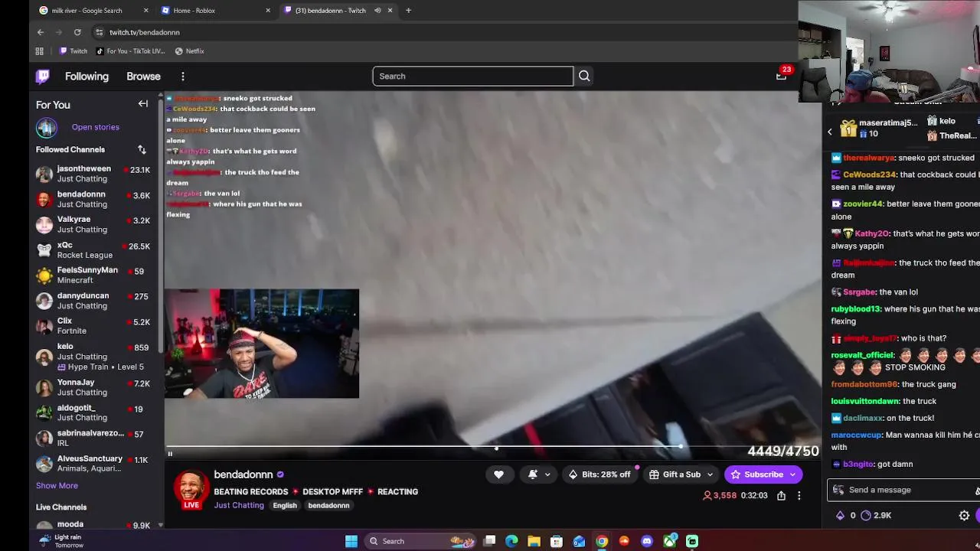Open YonnaJay channel in sidebar

93,387
